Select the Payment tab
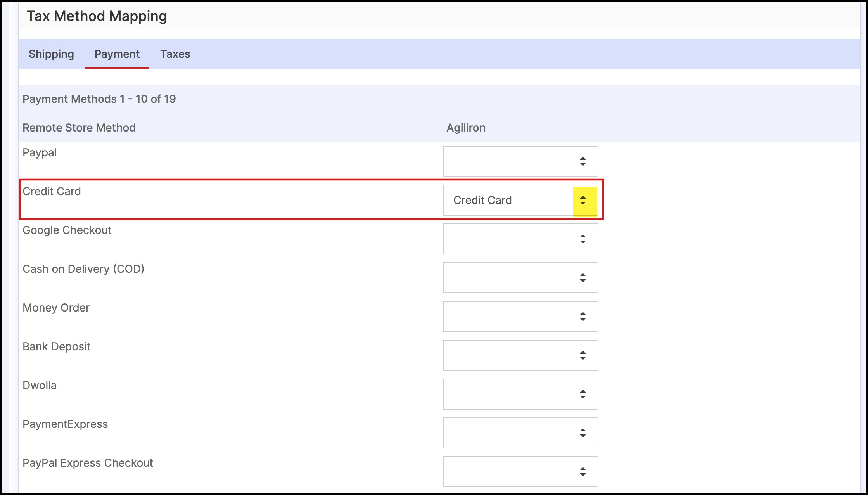Image resolution: width=868 pixels, height=495 pixels. (x=117, y=54)
